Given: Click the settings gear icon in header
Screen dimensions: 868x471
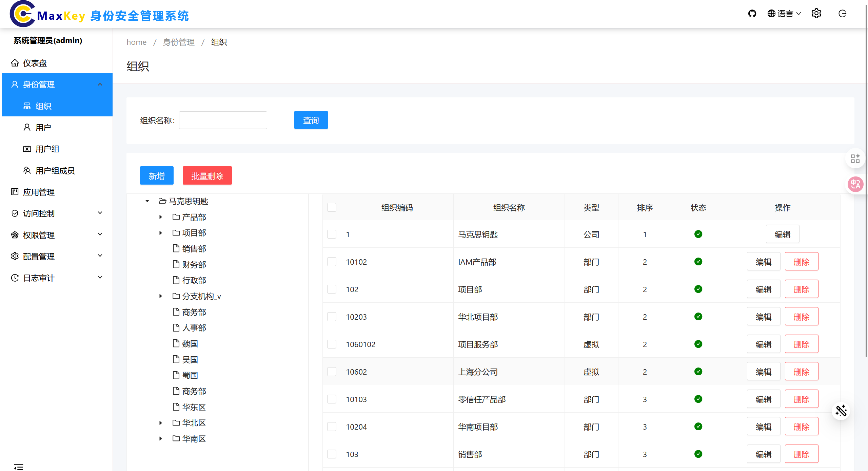Looking at the screenshot, I should (x=816, y=14).
